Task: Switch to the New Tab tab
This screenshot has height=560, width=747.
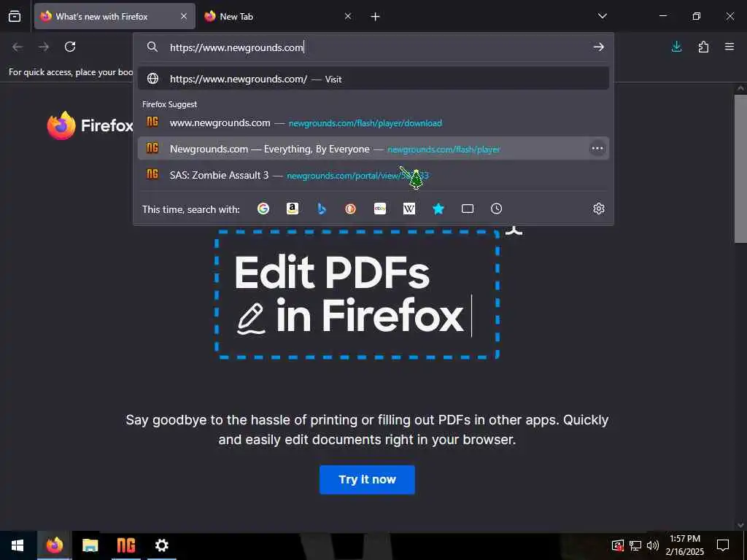Action: coord(278,16)
